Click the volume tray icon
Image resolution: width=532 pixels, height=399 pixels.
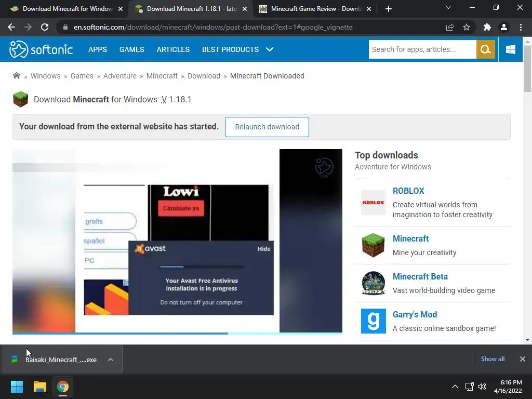[x=482, y=387]
